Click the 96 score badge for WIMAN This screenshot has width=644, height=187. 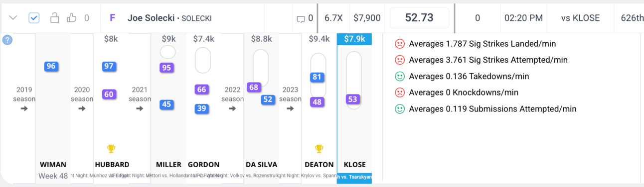tap(50, 66)
